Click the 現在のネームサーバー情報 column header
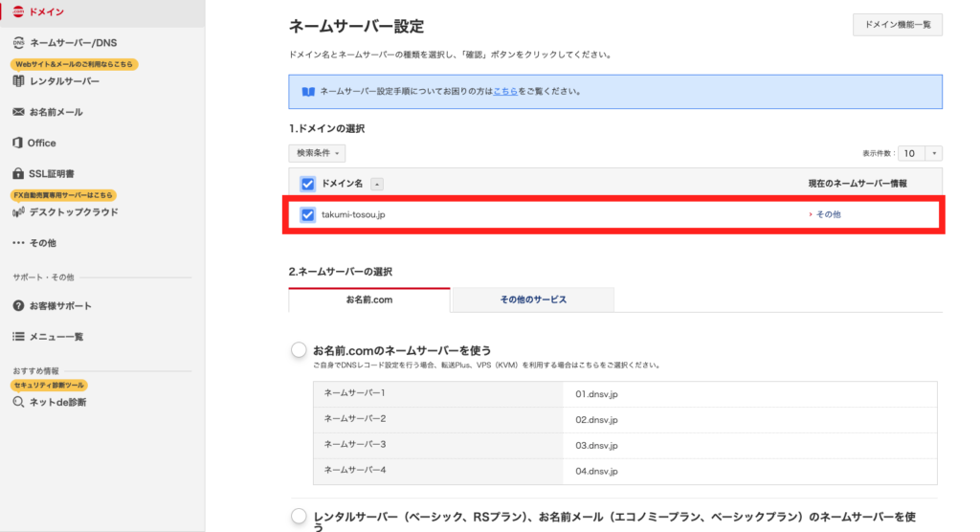 coord(857,184)
